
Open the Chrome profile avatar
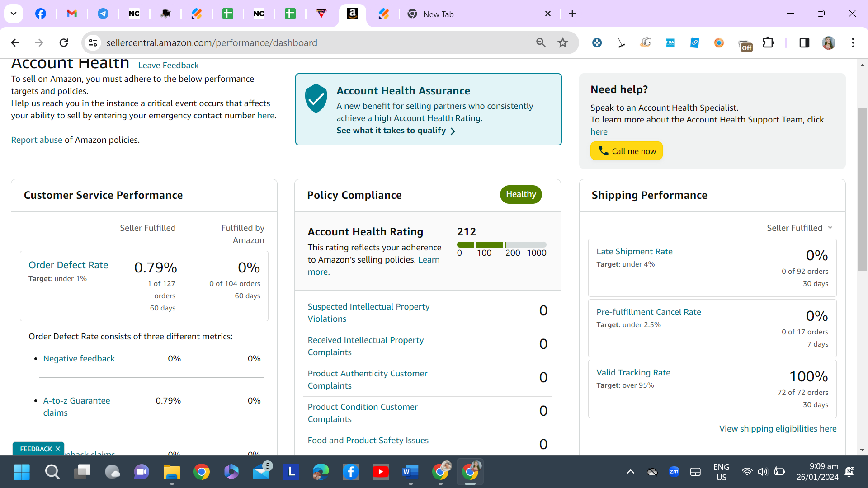(829, 43)
